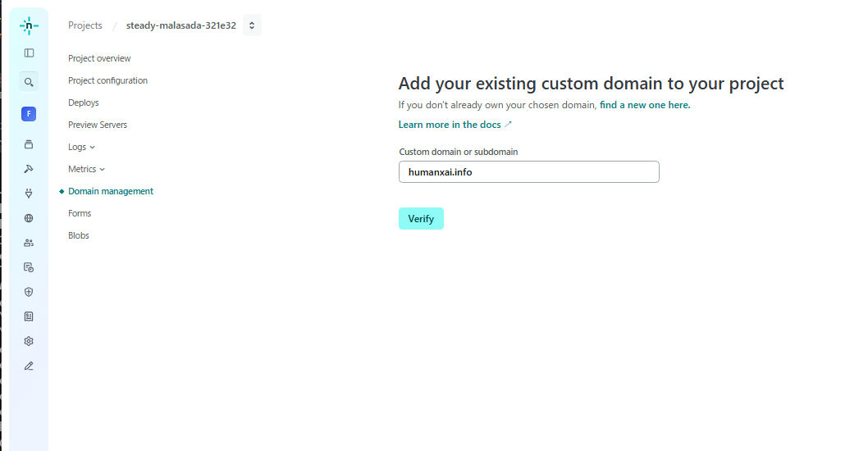Expand the Metrics submenu
The height and width of the screenshot is (451, 868).
(86, 169)
